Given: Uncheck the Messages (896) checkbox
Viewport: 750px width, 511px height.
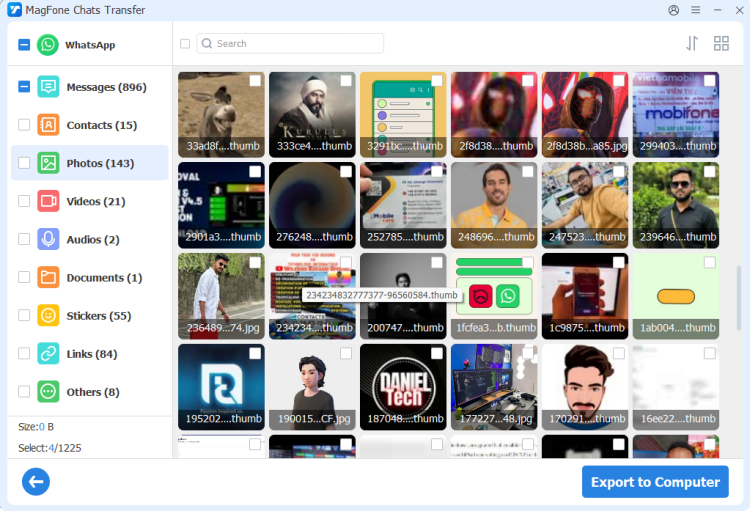Looking at the screenshot, I should click(24, 87).
